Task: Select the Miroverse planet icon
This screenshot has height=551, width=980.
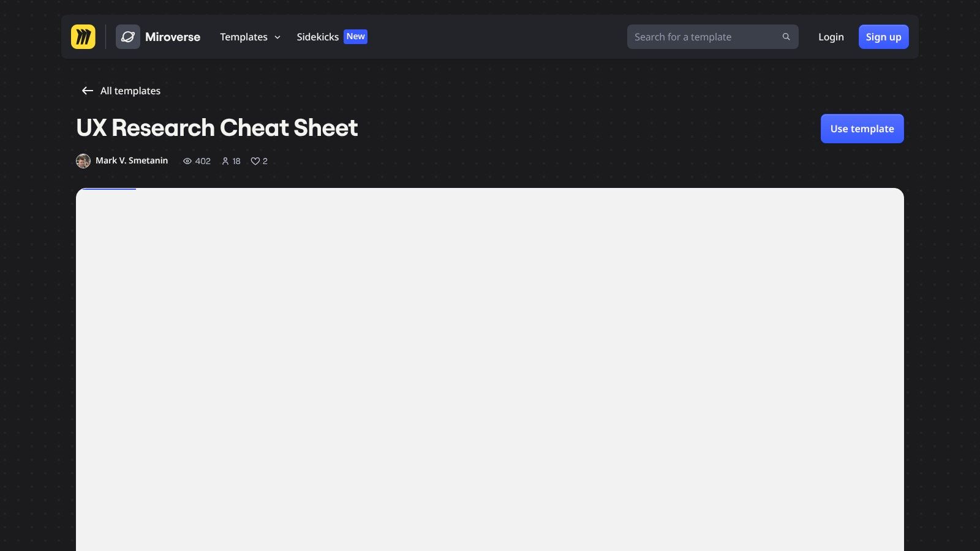Action: click(x=128, y=37)
